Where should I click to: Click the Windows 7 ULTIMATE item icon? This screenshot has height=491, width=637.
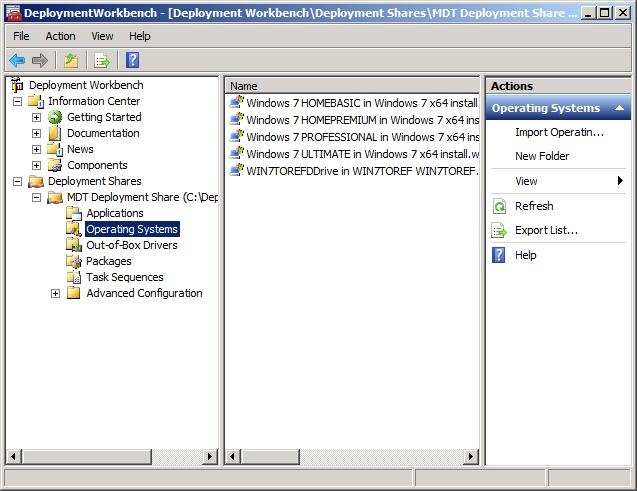(x=236, y=154)
